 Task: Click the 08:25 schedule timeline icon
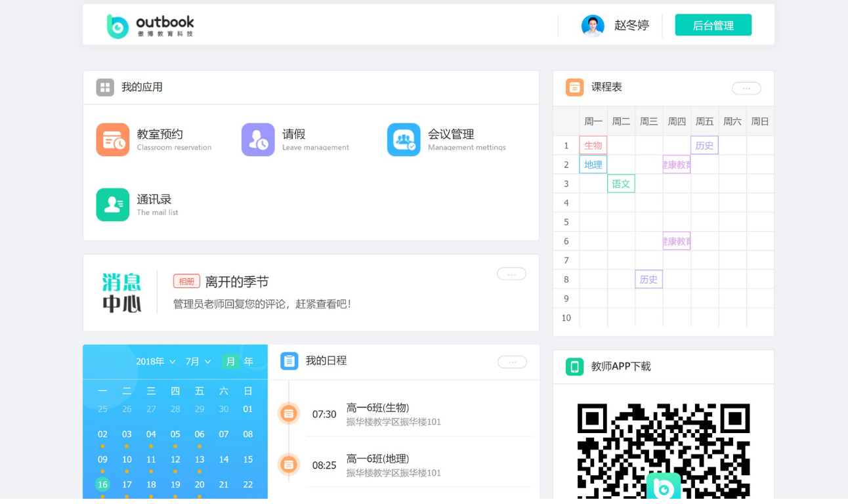[x=289, y=465]
